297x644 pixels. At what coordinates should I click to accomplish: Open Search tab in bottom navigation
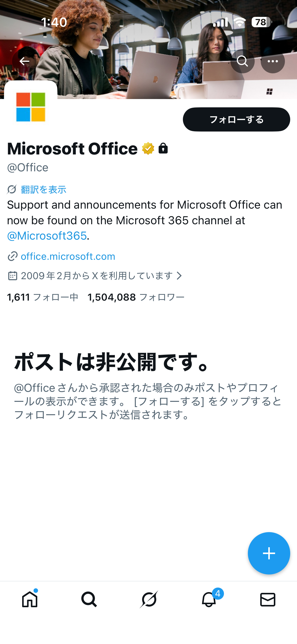[x=89, y=599]
